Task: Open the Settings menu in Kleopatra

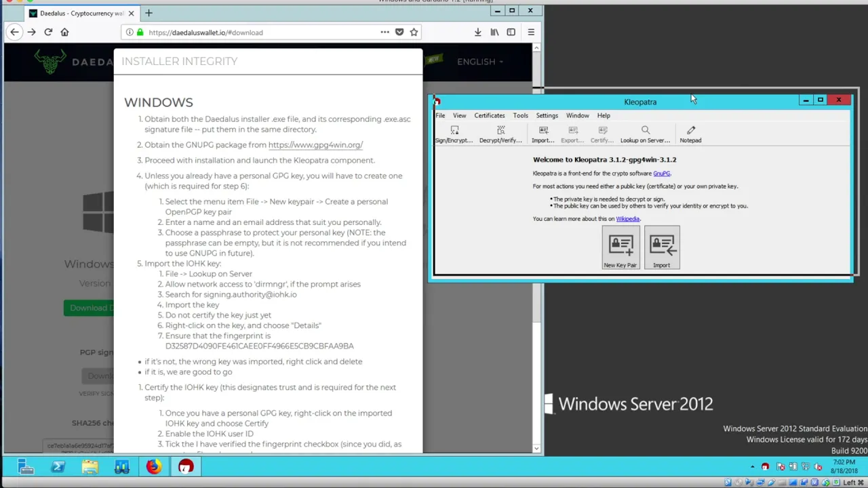Action: (x=547, y=115)
